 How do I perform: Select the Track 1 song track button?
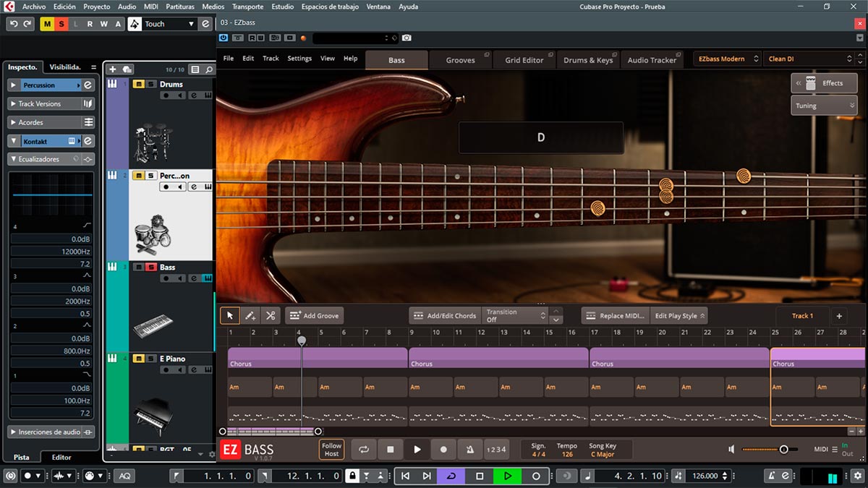pyautogui.click(x=802, y=316)
